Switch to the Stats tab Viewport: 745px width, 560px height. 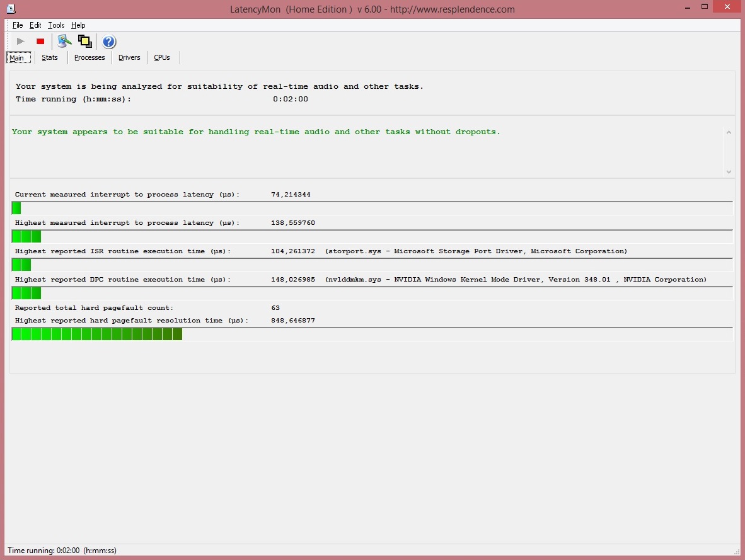tap(49, 57)
